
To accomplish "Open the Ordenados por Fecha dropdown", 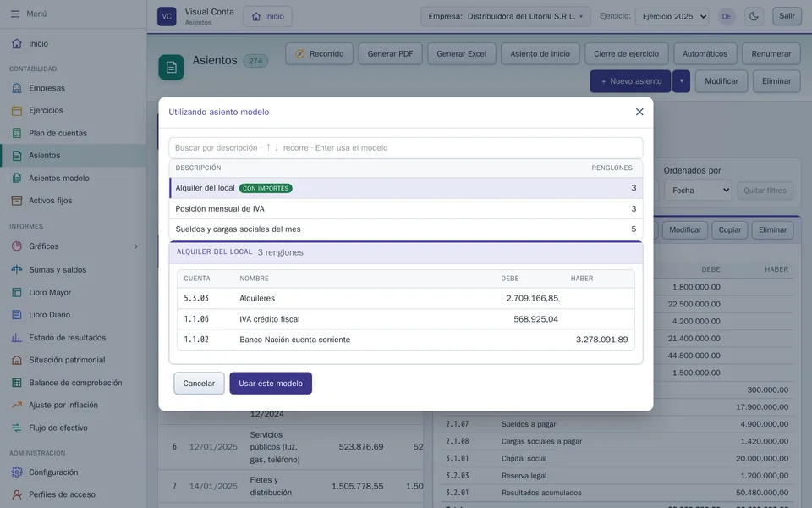I will (x=699, y=190).
